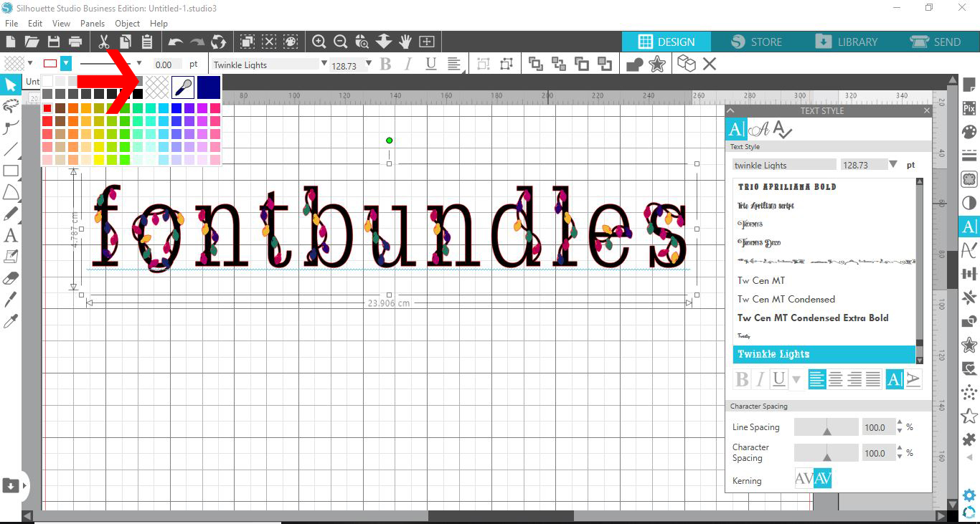Click the Open folder toolbar icon

coord(32,42)
